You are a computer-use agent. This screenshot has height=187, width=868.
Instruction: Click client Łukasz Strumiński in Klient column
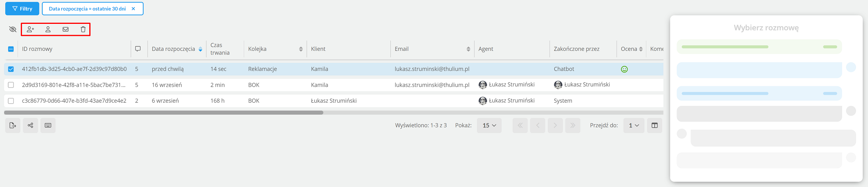point(334,101)
